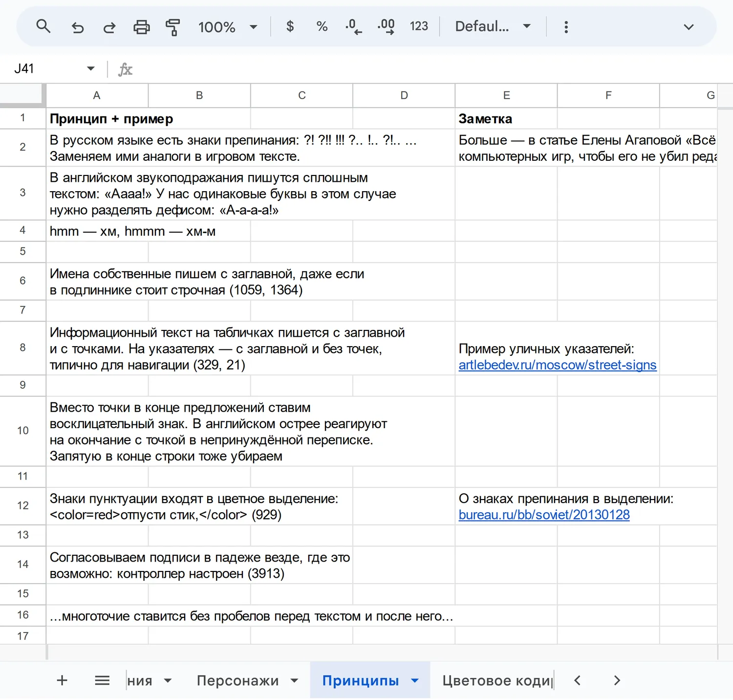
Task: Open the bureau.ru/bb/soviet/20130128 link
Action: (x=544, y=515)
